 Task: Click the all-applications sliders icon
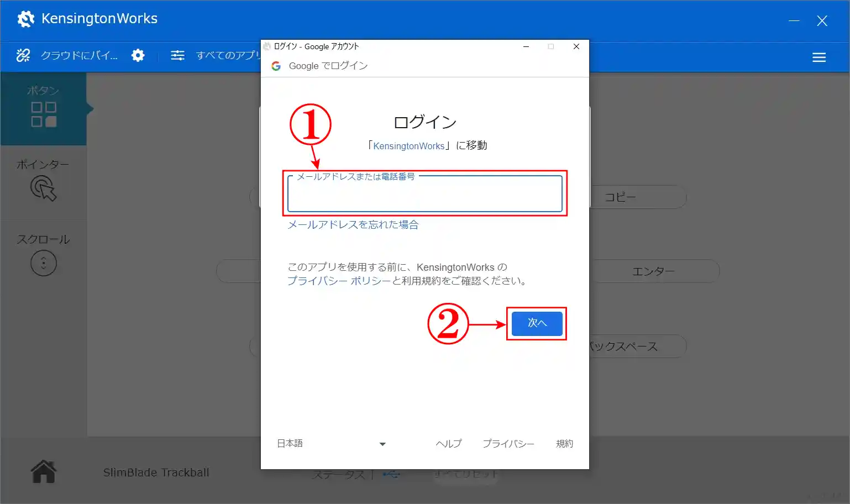[177, 55]
